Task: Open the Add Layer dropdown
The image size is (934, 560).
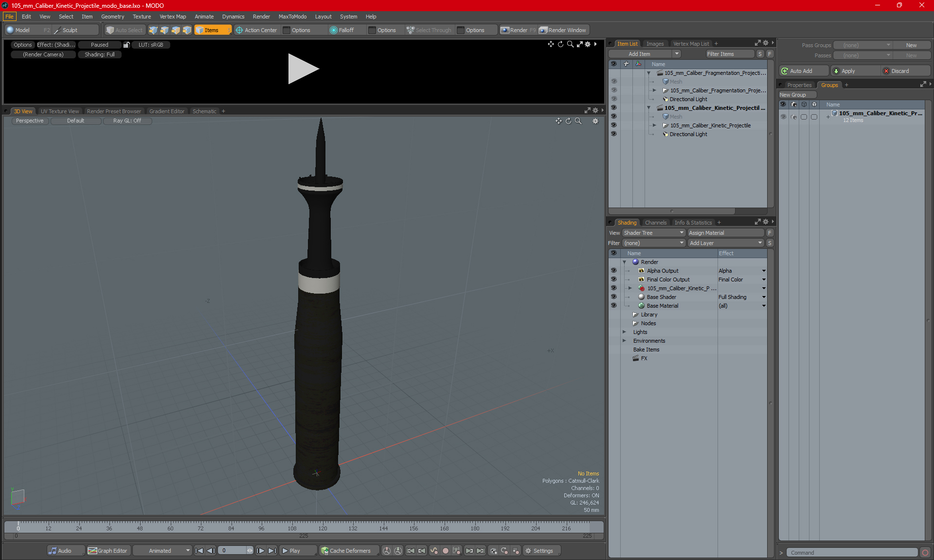Action: [x=725, y=243]
